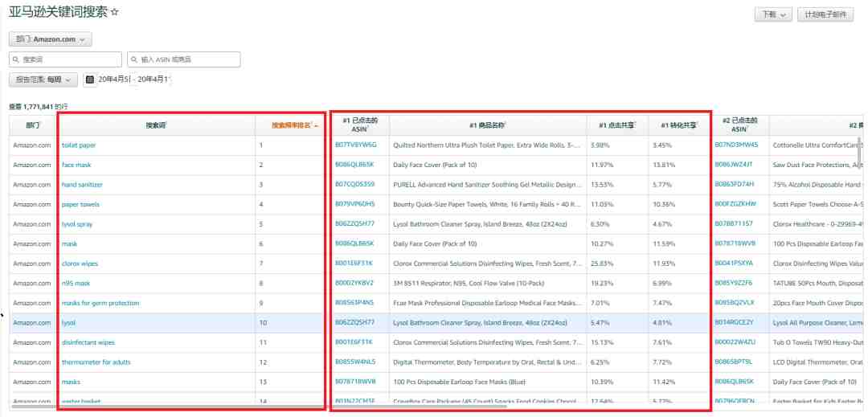Open the 'lysol spray' search term link
This screenshot has width=868, height=417.
(x=77, y=224)
